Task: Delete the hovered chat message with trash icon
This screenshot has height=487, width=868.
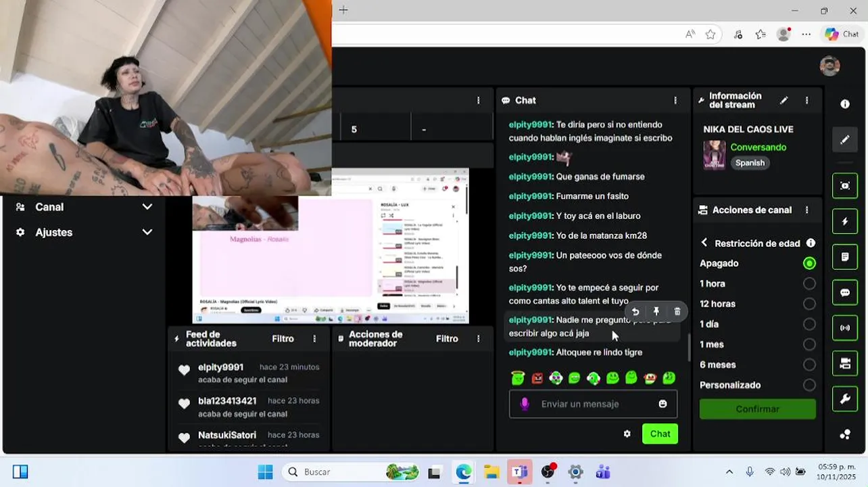Action: click(x=677, y=312)
